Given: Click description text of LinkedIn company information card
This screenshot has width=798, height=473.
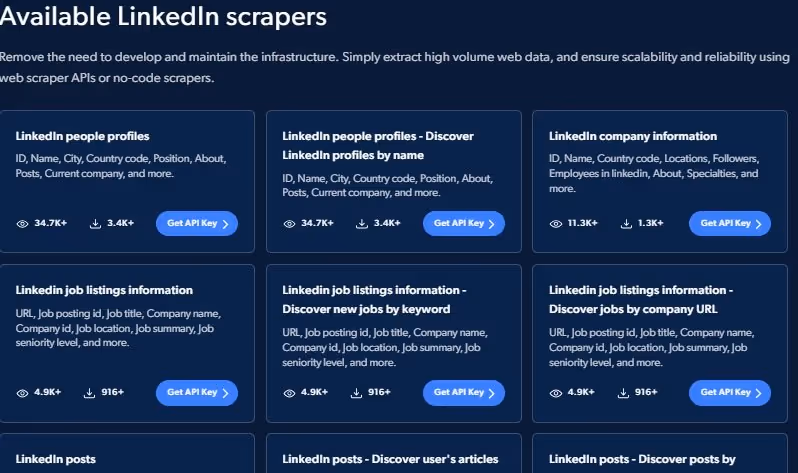Looking at the screenshot, I should click(654, 174).
